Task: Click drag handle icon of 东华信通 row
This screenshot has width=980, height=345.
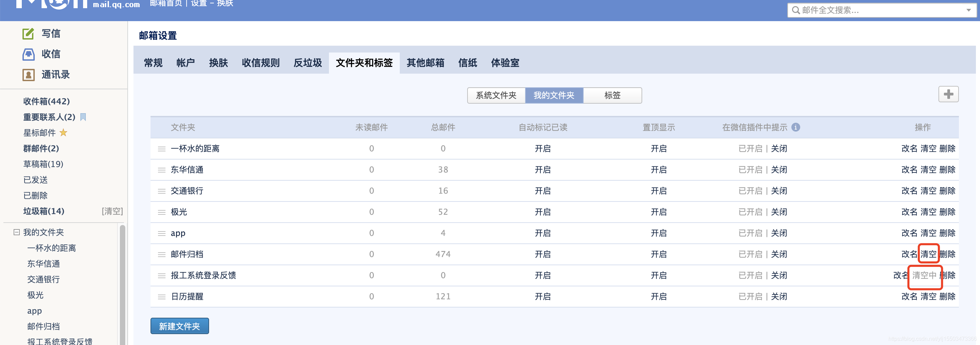Action: coord(162,170)
